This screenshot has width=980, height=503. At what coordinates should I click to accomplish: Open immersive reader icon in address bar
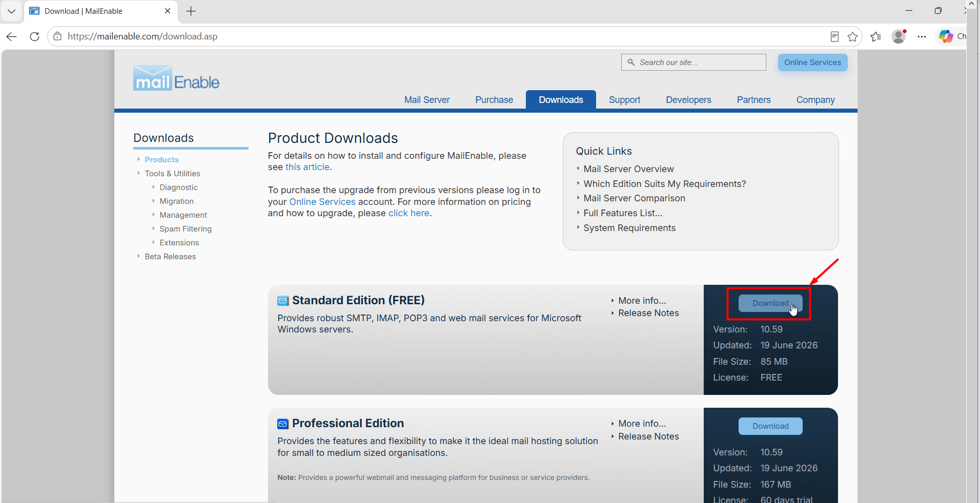(834, 36)
